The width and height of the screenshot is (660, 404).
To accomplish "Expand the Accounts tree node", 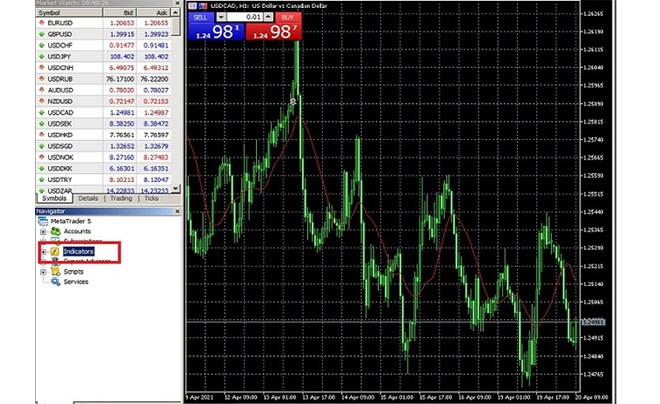I will click(43, 231).
